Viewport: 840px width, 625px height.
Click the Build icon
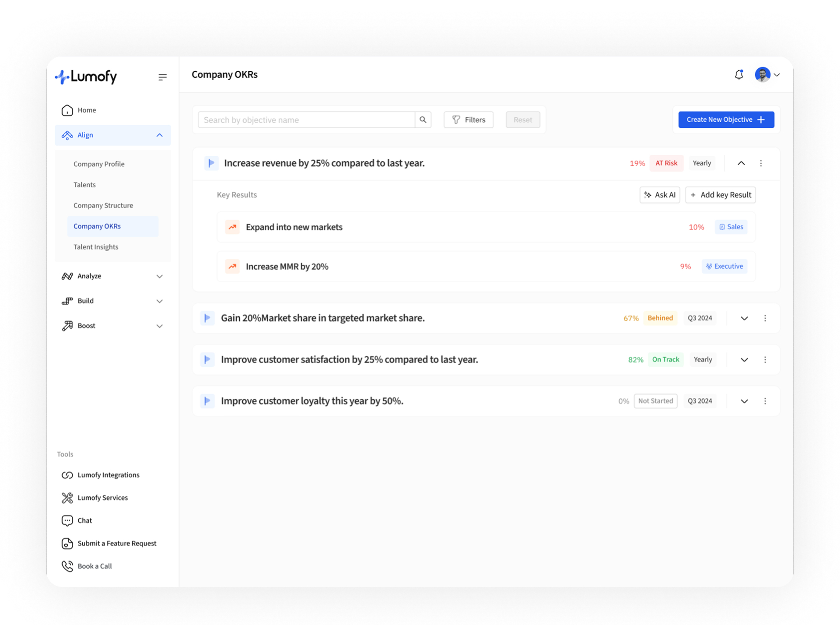(67, 301)
